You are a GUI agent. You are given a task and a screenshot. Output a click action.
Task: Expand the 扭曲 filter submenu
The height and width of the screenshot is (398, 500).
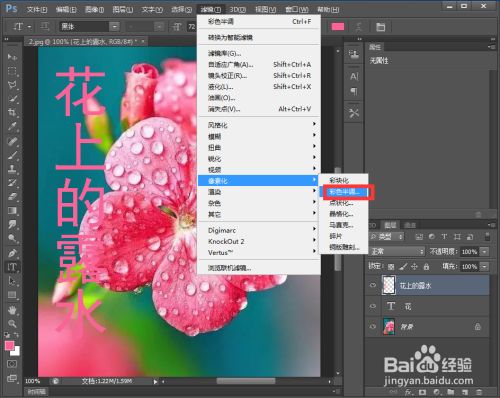(259, 147)
